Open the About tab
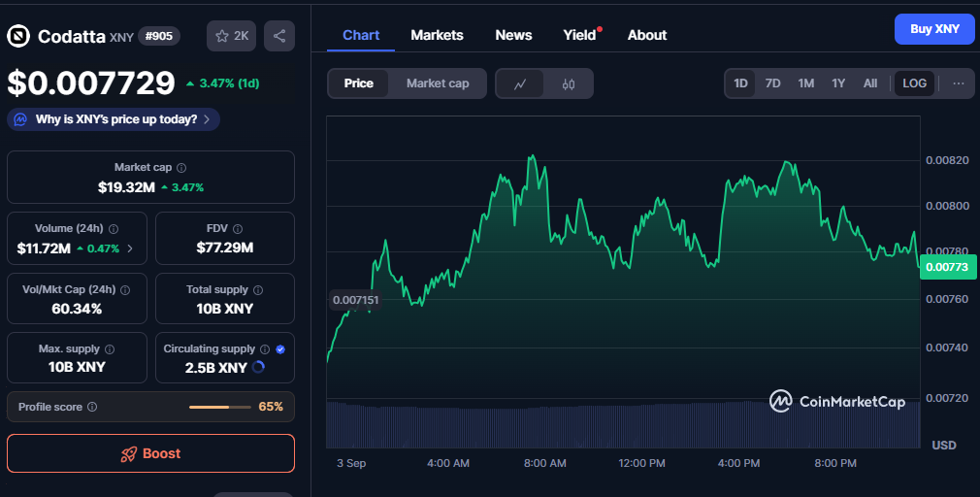The width and height of the screenshot is (980, 497). click(x=647, y=35)
